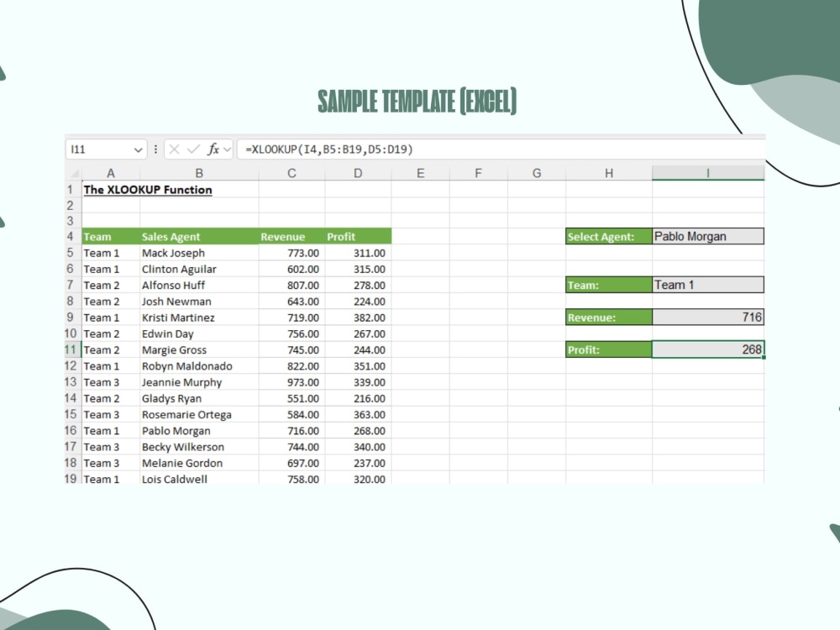Click the 'Revenue:' green label cell
Viewport: 840px width, 630px height.
click(608, 318)
